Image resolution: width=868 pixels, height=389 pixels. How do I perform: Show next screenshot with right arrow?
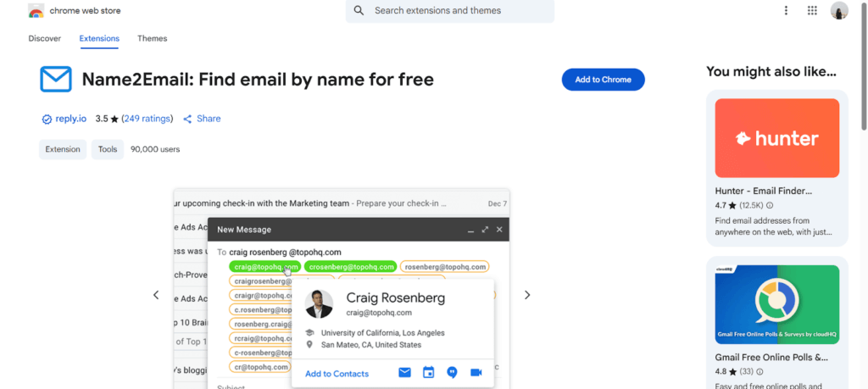[527, 295]
